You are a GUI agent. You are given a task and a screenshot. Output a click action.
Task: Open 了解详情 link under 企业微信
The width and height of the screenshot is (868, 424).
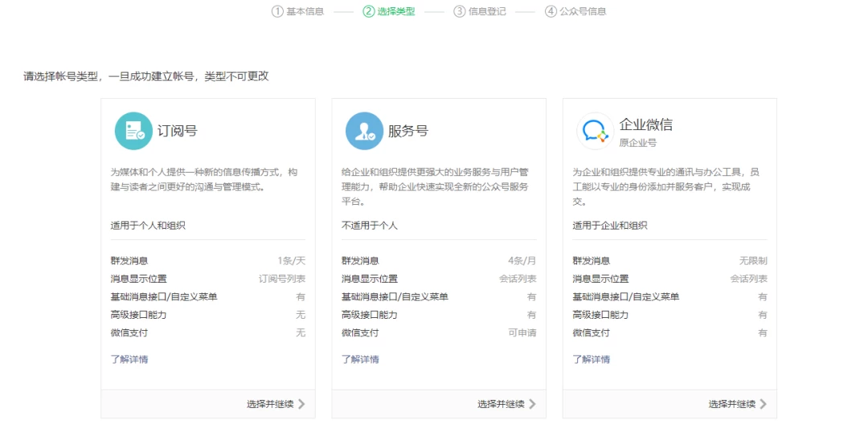[x=592, y=359]
